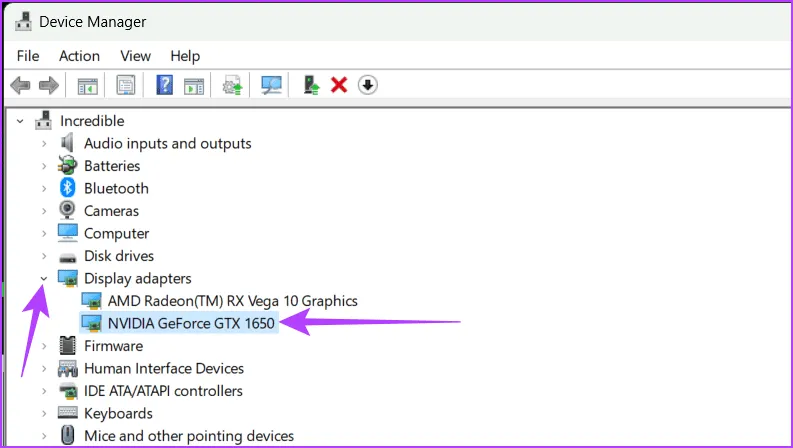Click the blue Help question mark icon
Image resolution: width=793 pixels, height=448 pixels.
(x=165, y=86)
